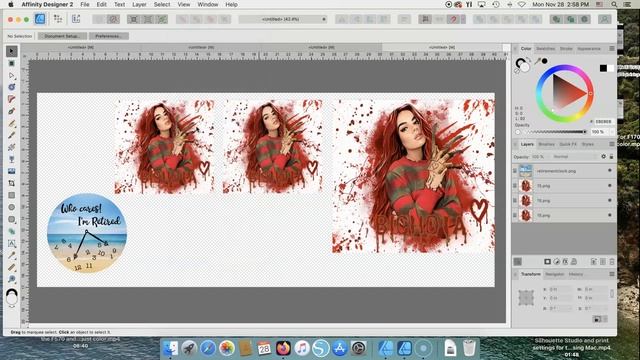Select the Zoom tool
Screen dimensions: 640x360
pos(11,279)
